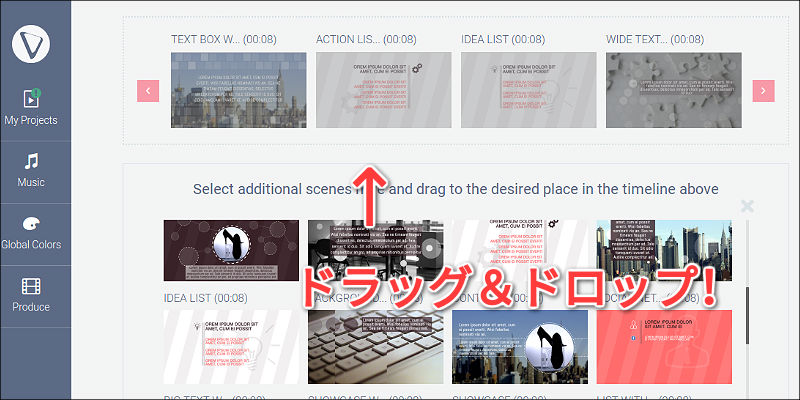Open Global Colors palette settings
The image size is (800, 400).
31,233
